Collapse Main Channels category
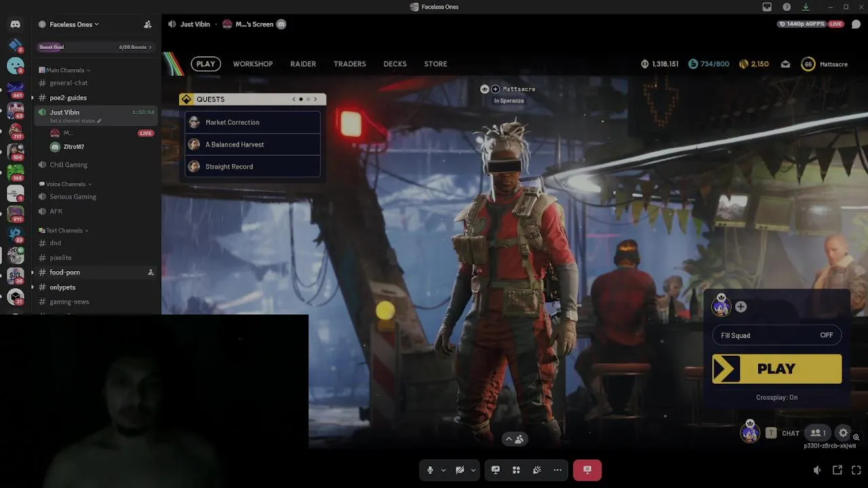This screenshot has height=488, width=868. 65,70
